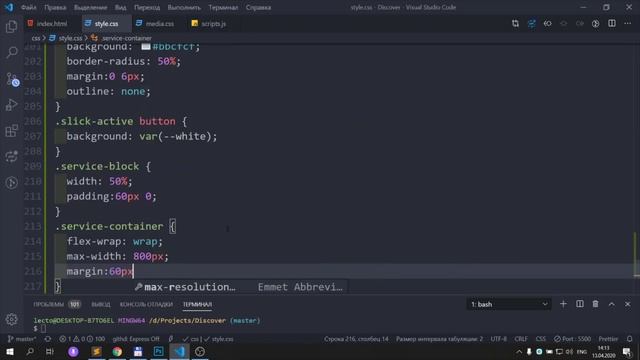This screenshot has width=640, height=360.
Task: Split the terminal panel
Action: point(580,304)
